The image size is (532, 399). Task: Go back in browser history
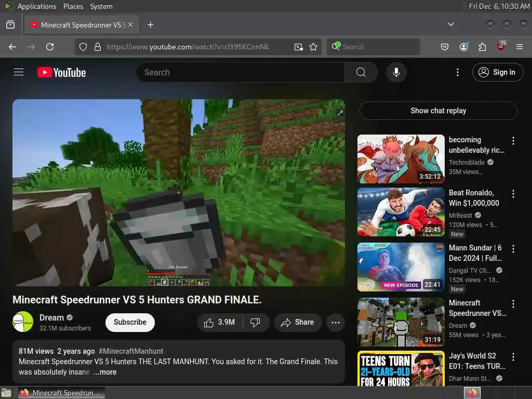pos(12,47)
